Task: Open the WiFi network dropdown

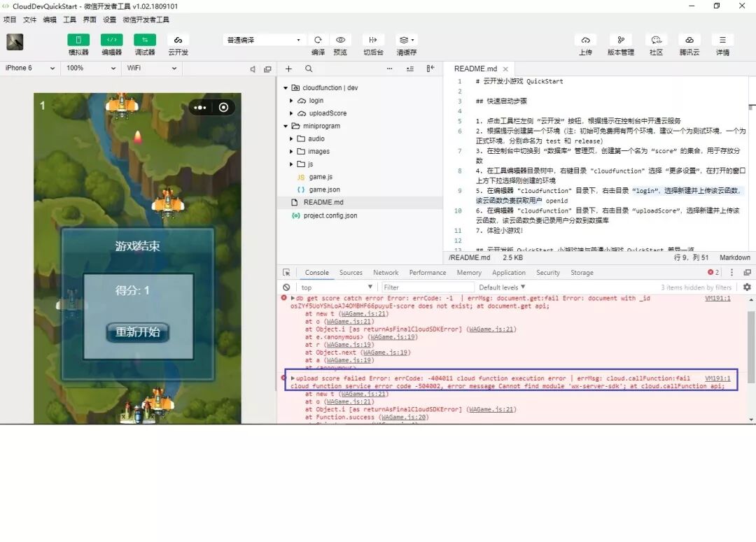Action: (x=151, y=69)
